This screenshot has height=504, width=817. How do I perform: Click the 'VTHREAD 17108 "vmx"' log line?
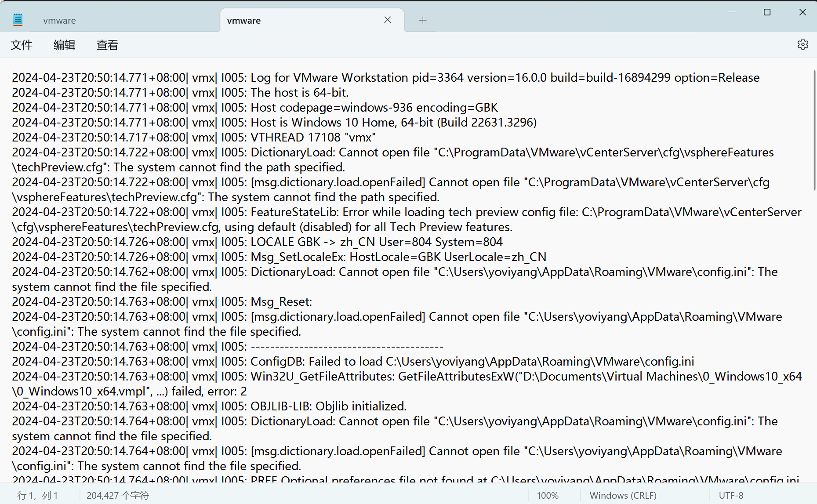pyautogui.click(x=194, y=137)
